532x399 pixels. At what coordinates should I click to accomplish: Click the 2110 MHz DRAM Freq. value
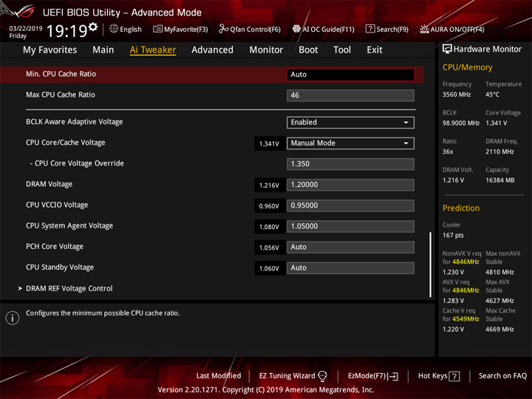click(499, 151)
